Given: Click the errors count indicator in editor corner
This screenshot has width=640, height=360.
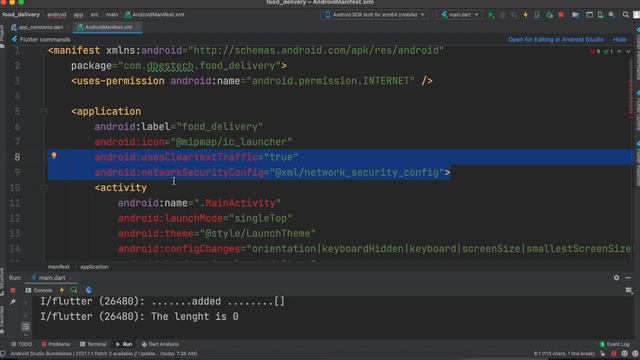Looking at the screenshot, I should (x=595, y=52).
